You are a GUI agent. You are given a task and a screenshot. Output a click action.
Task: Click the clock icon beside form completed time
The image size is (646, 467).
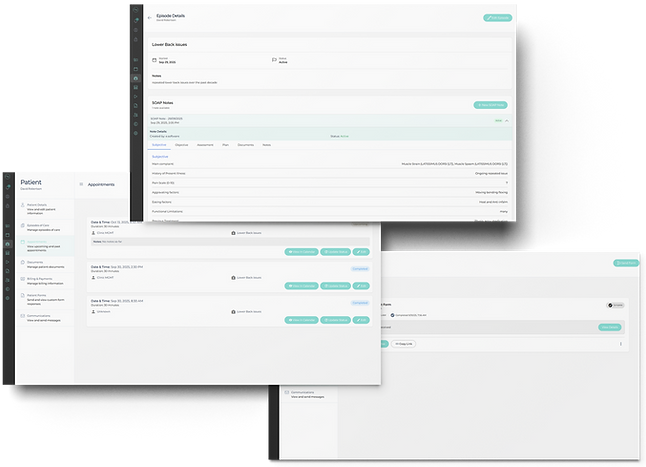point(392,315)
